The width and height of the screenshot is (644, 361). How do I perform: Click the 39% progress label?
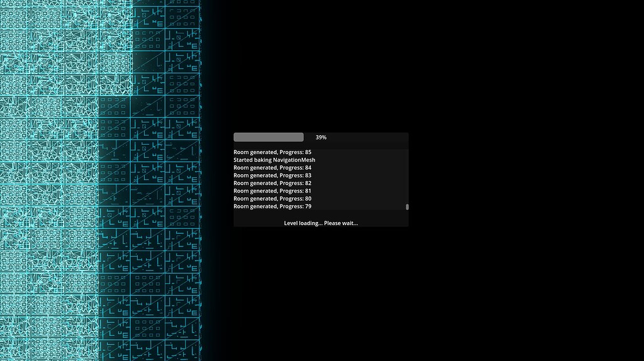[321, 137]
